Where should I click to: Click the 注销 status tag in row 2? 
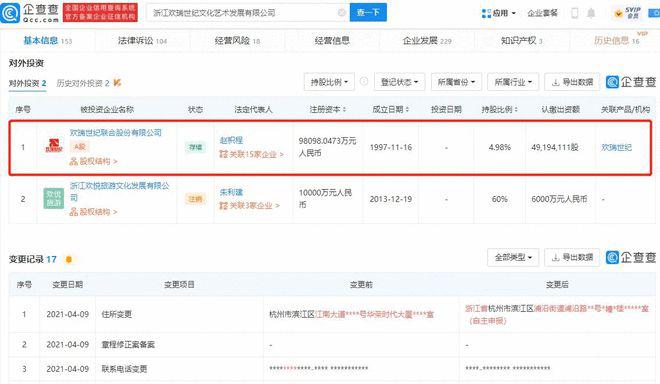coord(195,199)
